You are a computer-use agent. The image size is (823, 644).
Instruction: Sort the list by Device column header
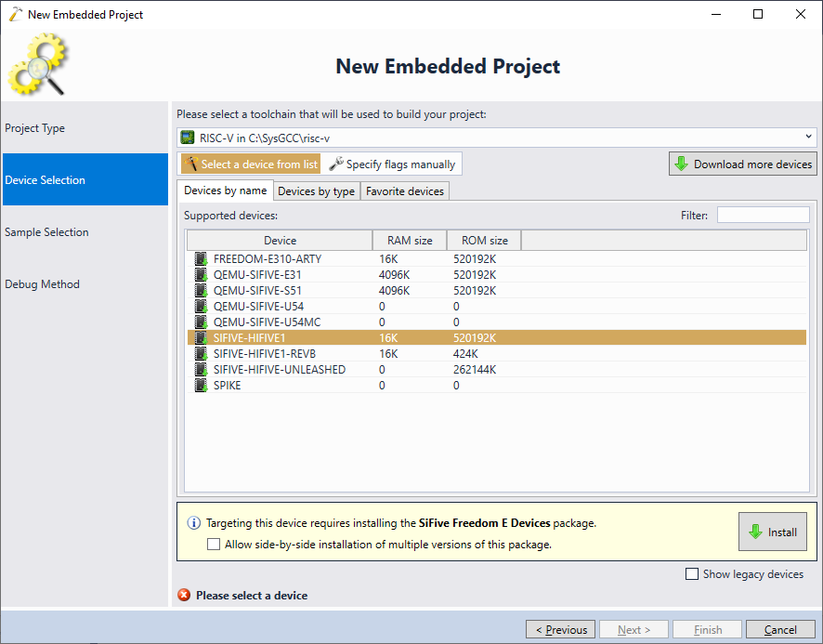click(x=280, y=240)
